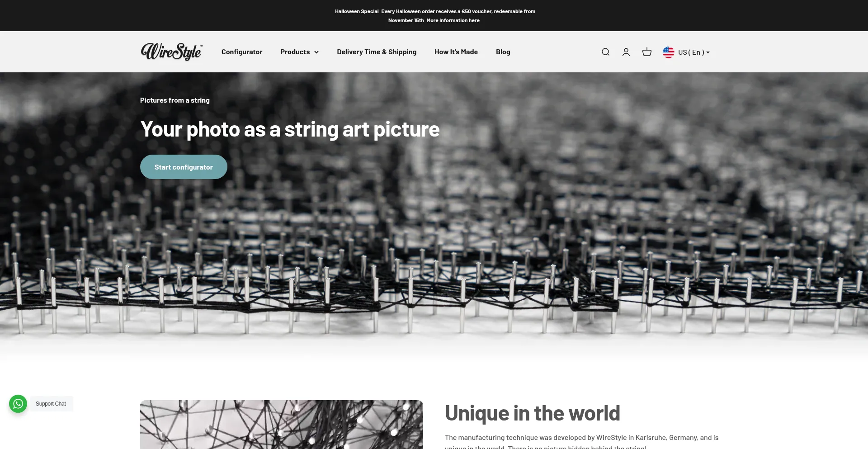Click the hero headline about string art picture
868x449 pixels.
tap(289, 129)
